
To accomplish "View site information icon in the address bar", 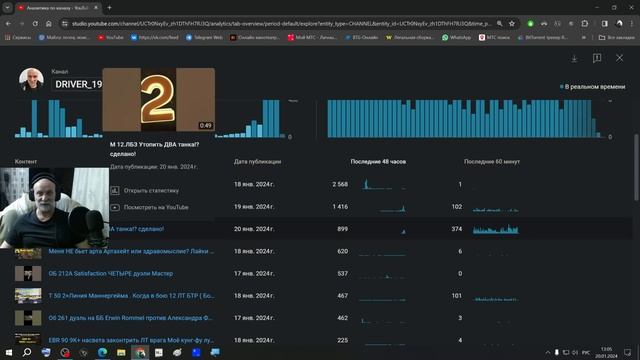I will point(64,24).
